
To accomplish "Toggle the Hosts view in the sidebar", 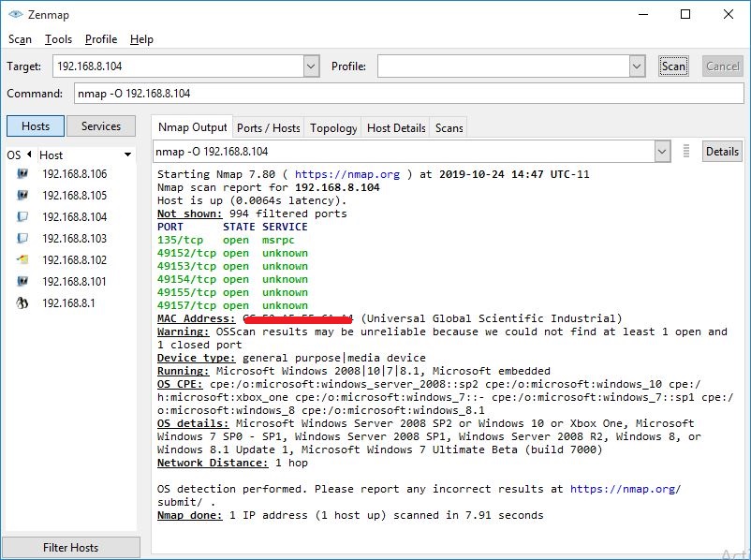I will pyautogui.click(x=35, y=125).
